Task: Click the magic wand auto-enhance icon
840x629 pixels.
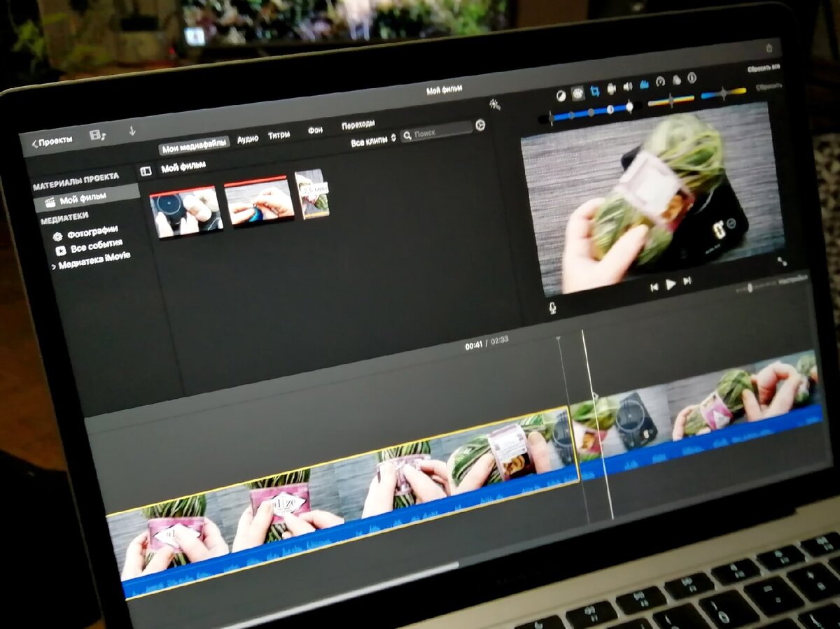Action: pos(495,104)
